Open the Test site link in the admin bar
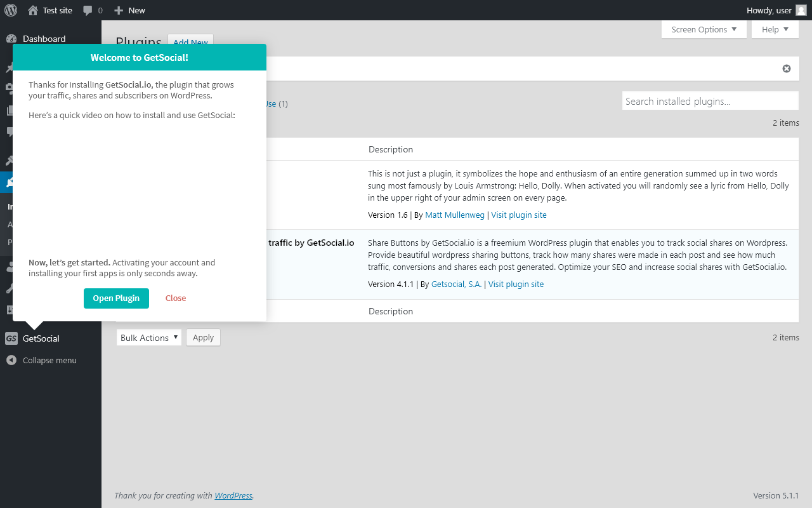This screenshot has height=508, width=812. point(50,10)
